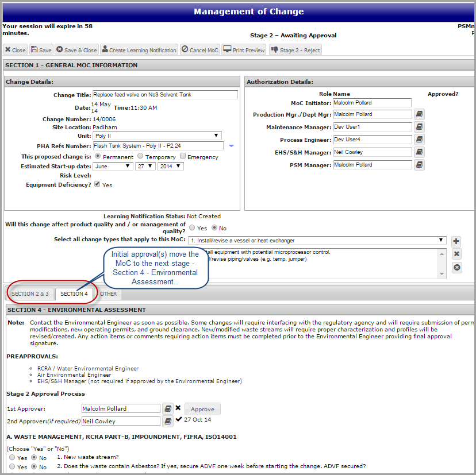Open the start-up month dropdown June
Screen dimensions: 476x475
pyautogui.click(x=113, y=166)
